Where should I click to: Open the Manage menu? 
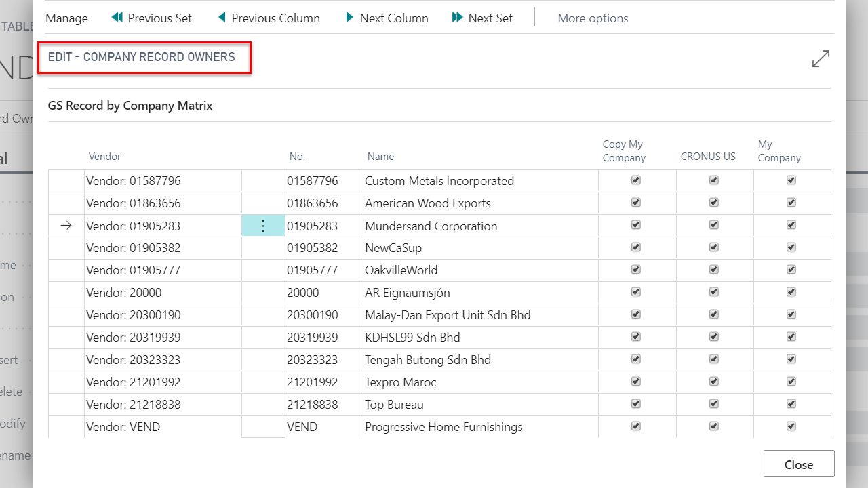click(x=66, y=18)
